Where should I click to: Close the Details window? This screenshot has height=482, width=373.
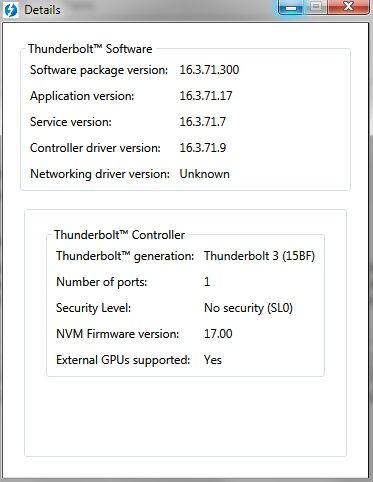[x=349, y=7]
